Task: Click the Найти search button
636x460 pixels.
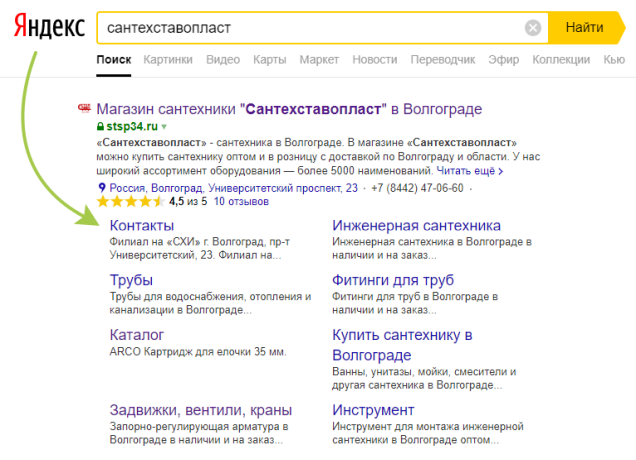Action: 586,28
